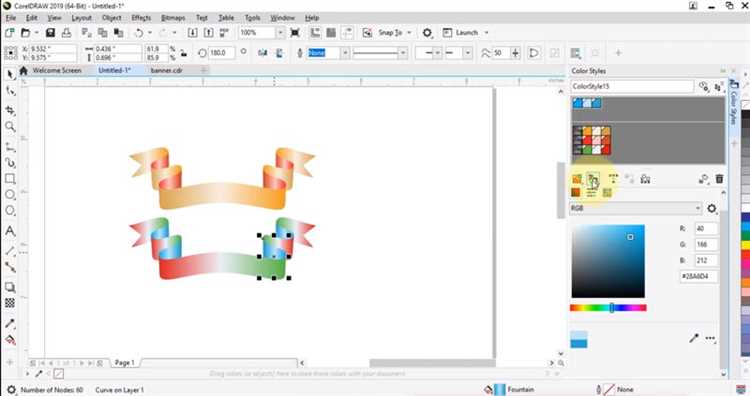Select the Text tool in the toolbox

(10, 231)
